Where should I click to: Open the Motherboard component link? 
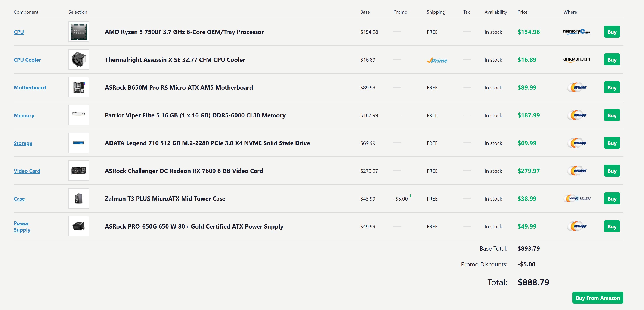[30, 87]
